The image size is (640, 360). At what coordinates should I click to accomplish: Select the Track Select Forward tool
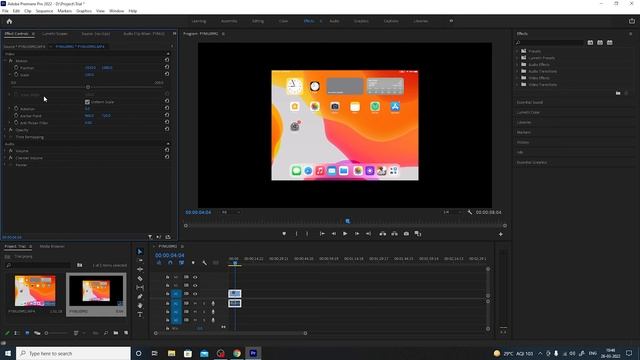click(x=140, y=260)
